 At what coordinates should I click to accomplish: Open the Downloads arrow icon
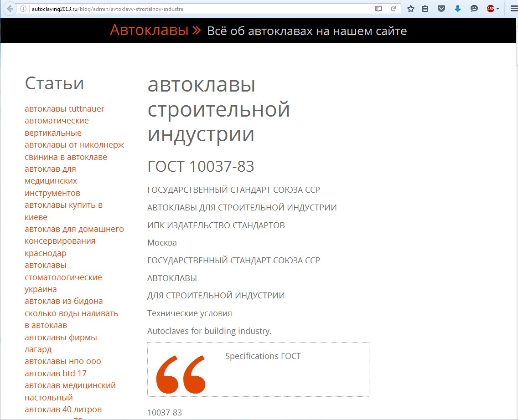tap(457, 9)
